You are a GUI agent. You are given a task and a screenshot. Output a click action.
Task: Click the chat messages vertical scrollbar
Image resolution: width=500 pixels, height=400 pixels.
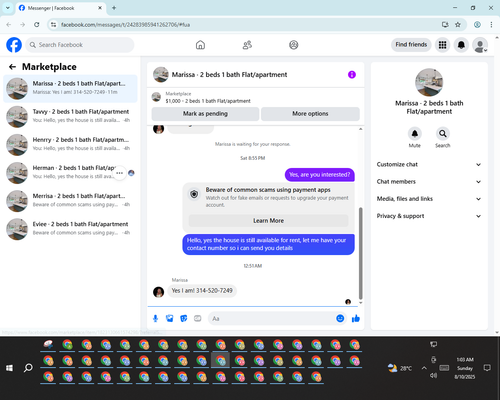[x=360, y=253]
